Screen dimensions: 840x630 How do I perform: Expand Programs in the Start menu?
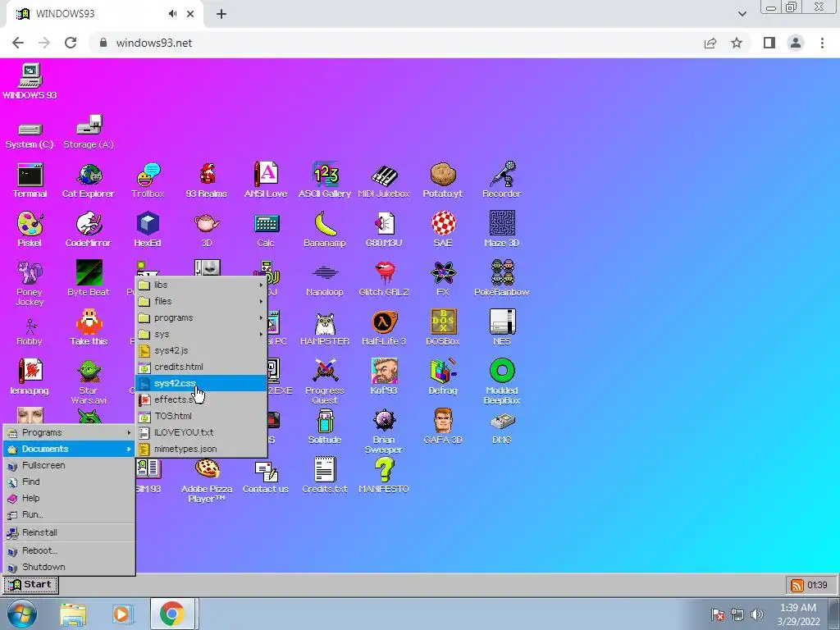coord(69,432)
